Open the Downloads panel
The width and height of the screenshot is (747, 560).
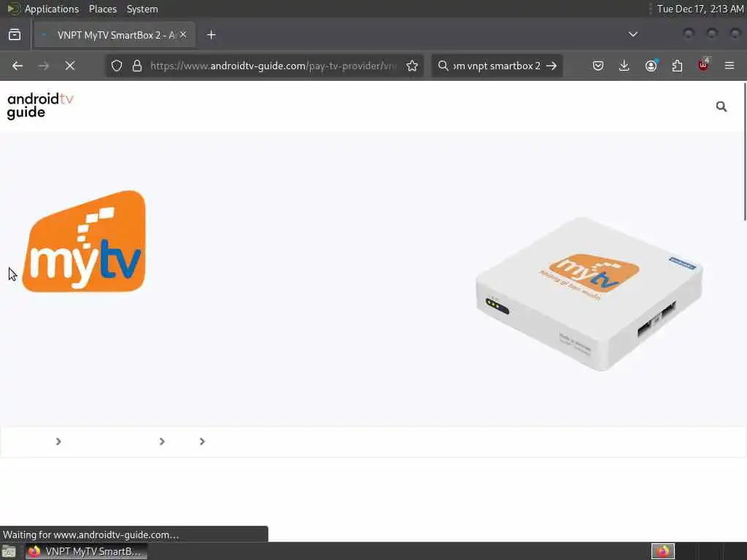pos(624,66)
